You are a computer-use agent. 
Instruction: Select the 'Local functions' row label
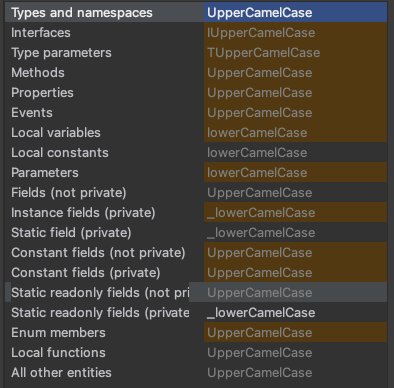(x=58, y=353)
